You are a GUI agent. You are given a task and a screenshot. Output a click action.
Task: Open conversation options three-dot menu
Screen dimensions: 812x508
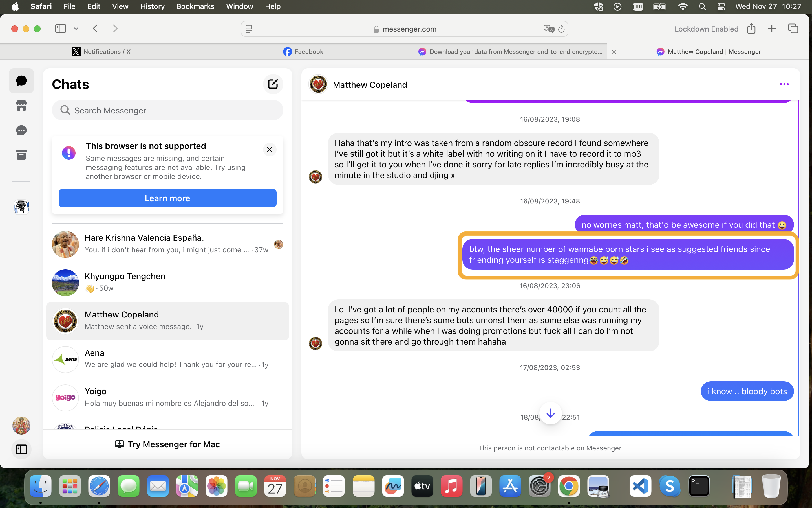784,84
